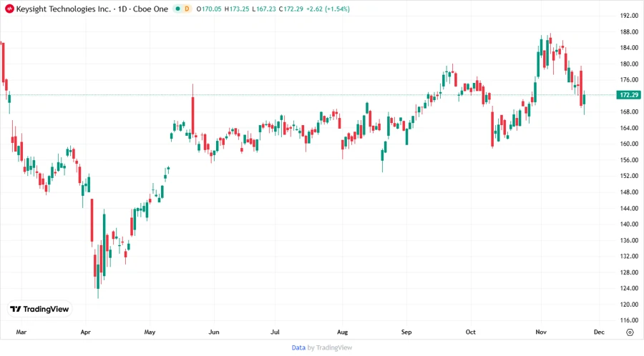Click the 116.00 price axis label
This screenshot has height=356, width=644.
pos(629,320)
